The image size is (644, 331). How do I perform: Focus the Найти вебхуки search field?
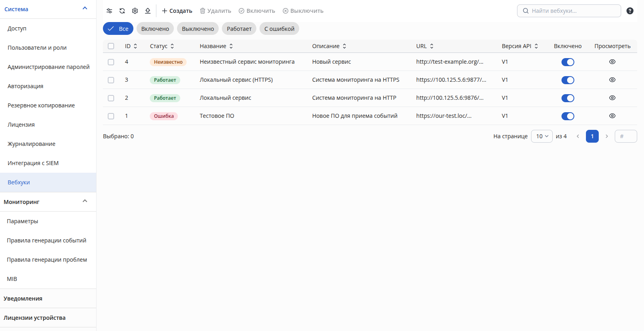point(569,11)
